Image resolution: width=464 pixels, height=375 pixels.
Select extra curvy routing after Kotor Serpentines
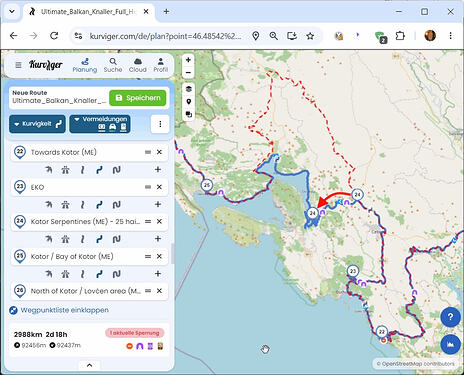point(116,239)
